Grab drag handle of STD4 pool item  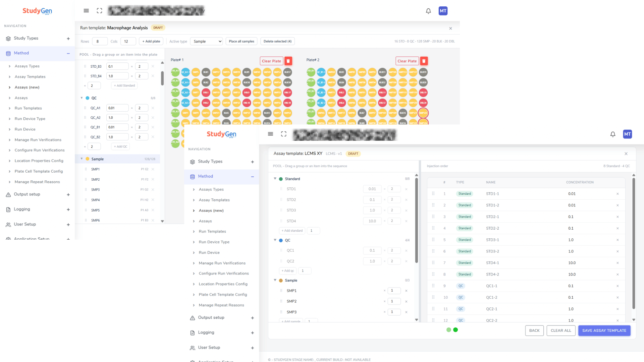[281, 221]
